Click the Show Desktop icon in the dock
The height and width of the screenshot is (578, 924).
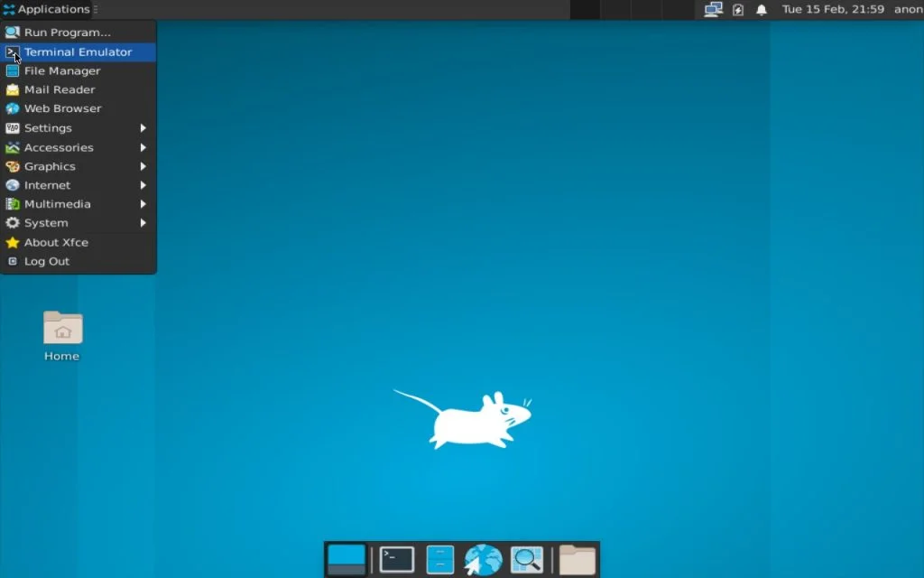click(x=346, y=559)
